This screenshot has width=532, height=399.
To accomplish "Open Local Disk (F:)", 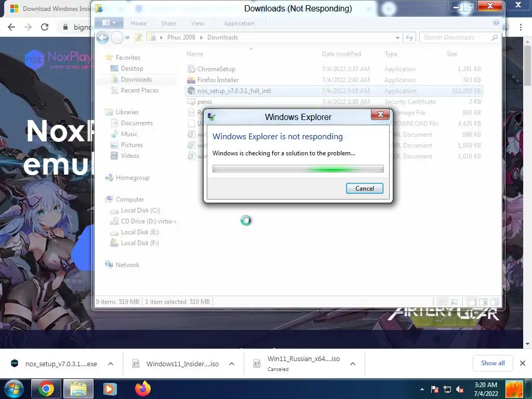I will pos(140,243).
